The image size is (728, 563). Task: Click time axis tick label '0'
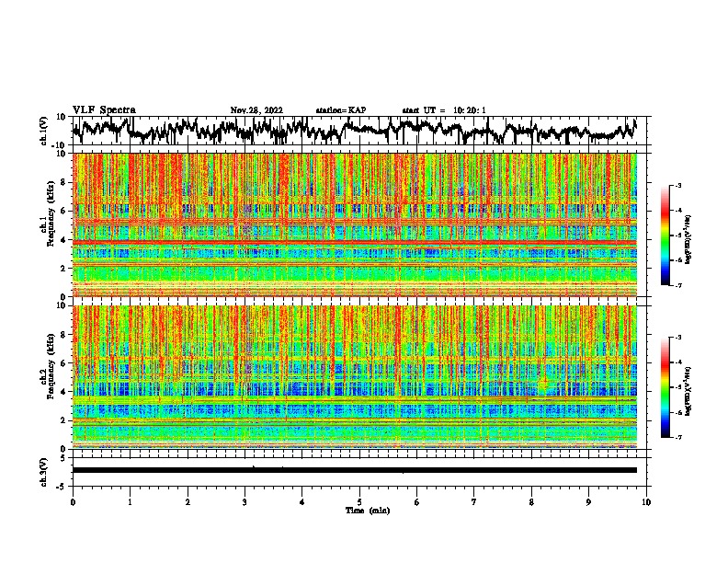pos(73,502)
